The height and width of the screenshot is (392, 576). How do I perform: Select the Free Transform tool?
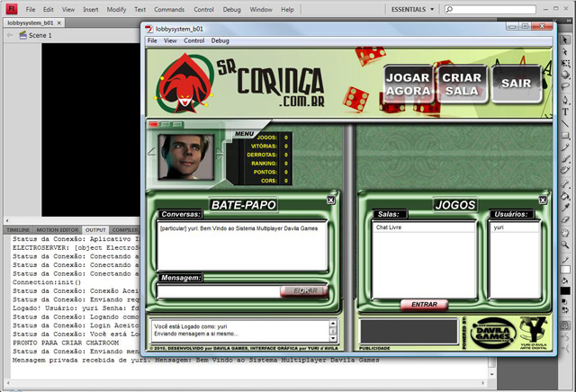pyautogui.click(x=565, y=63)
